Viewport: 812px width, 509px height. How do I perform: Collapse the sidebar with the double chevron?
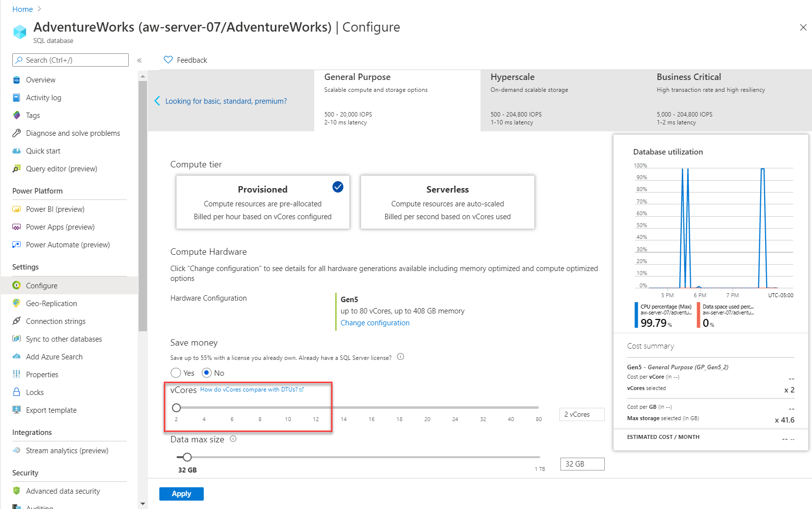tap(140, 60)
